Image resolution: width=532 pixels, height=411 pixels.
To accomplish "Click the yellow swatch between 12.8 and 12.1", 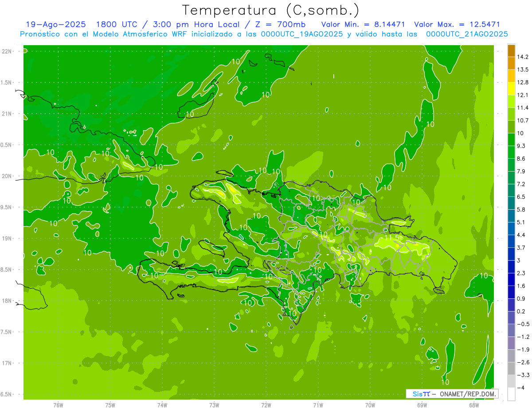I will pyautogui.click(x=511, y=89).
